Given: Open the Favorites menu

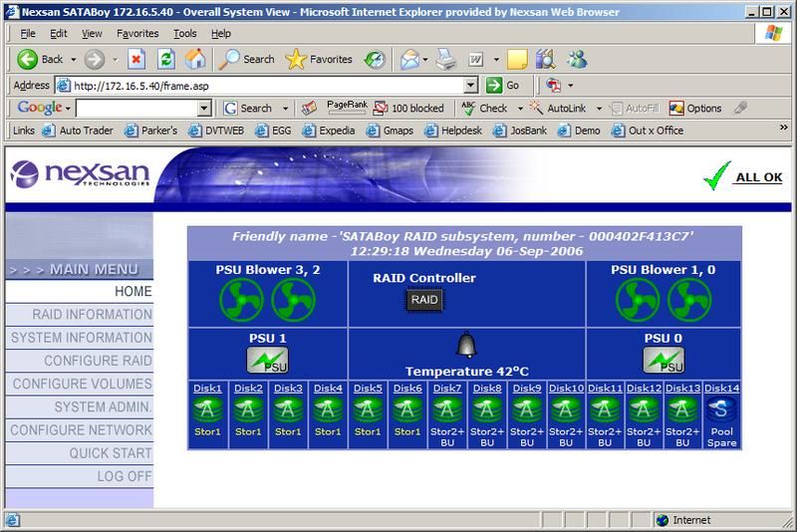Looking at the screenshot, I should [x=137, y=34].
